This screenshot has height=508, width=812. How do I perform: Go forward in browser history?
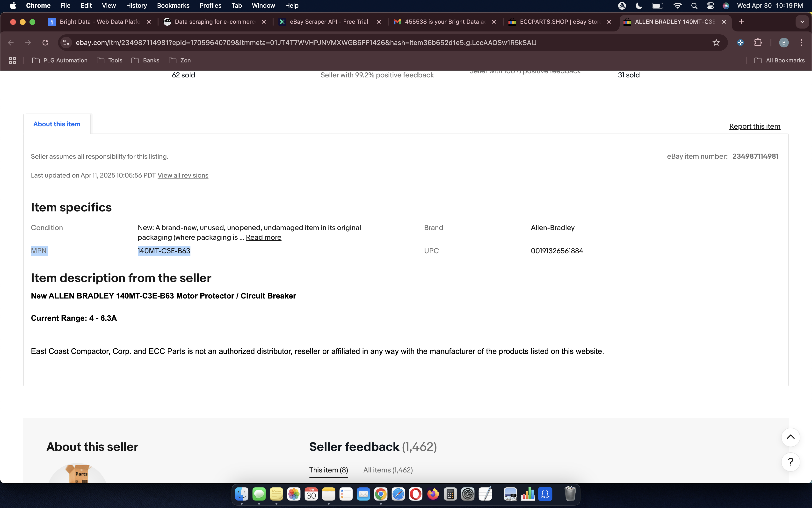click(x=28, y=43)
